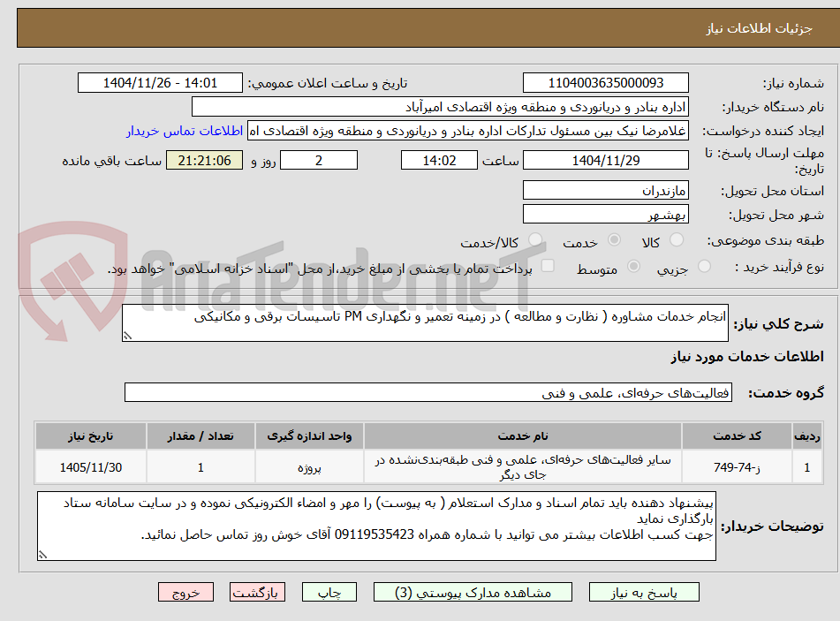Click the unit cell پروژه
Image resolution: width=840 pixels, height=621 pixels.
309,467
